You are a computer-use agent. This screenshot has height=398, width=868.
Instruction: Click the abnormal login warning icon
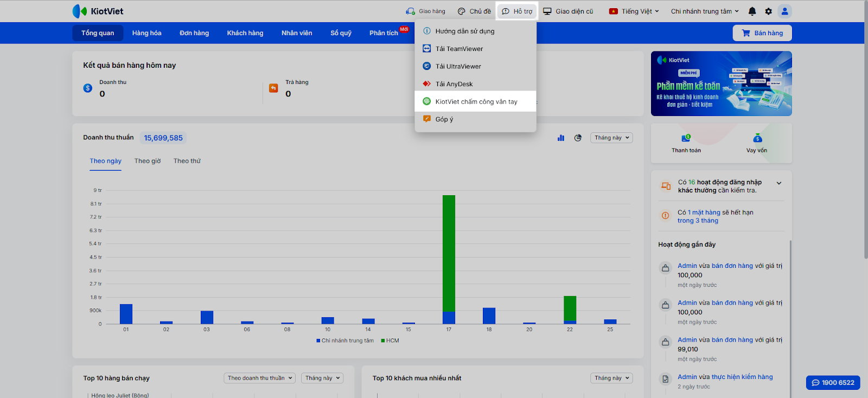[666, 186]
